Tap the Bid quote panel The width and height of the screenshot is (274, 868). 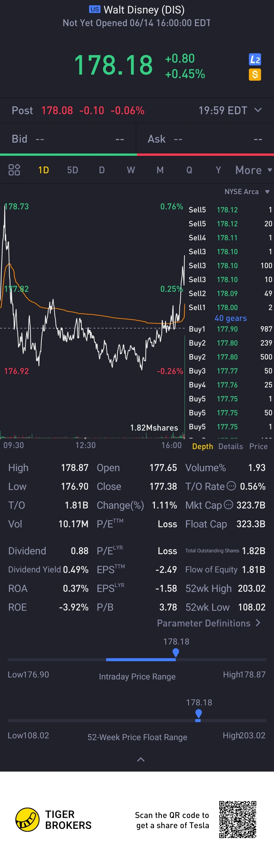[68, 139]
